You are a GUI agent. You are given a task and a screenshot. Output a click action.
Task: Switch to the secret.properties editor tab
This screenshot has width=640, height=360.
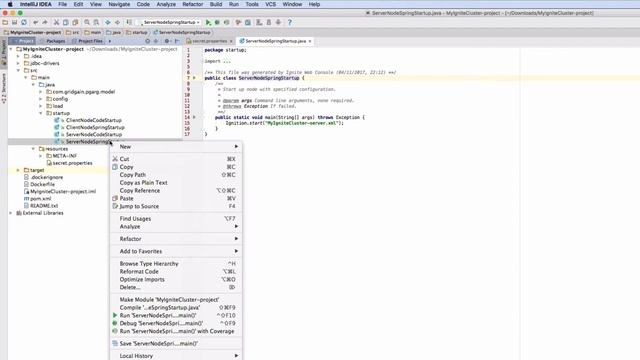pyautogui.click(x=209, y=41)
